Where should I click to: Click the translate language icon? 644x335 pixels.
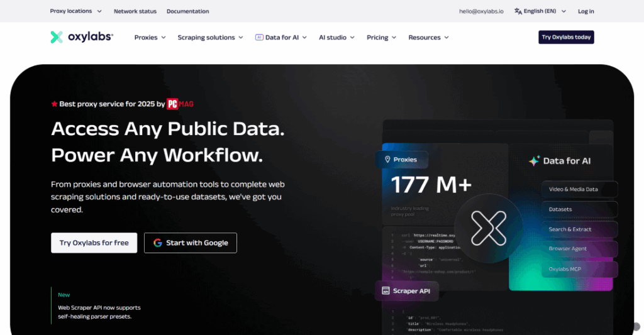pos(518,11)
